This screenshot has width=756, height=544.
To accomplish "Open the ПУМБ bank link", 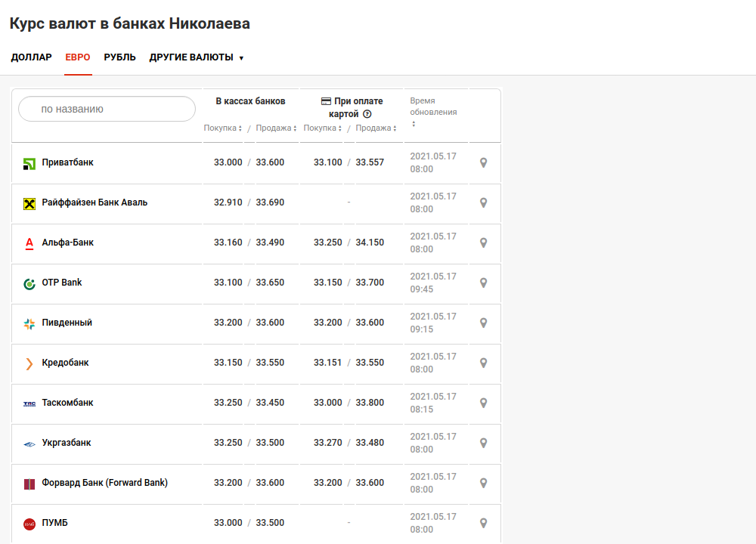I will (55, 522).
